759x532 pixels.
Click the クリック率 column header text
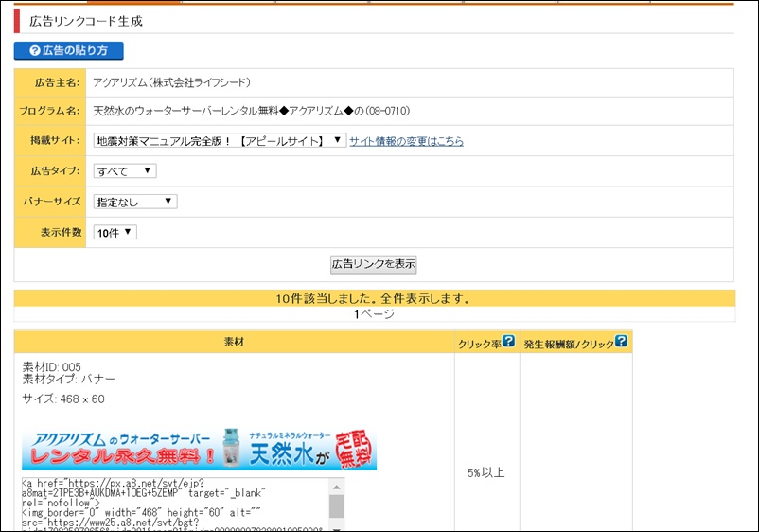click(x=480, y=345)
